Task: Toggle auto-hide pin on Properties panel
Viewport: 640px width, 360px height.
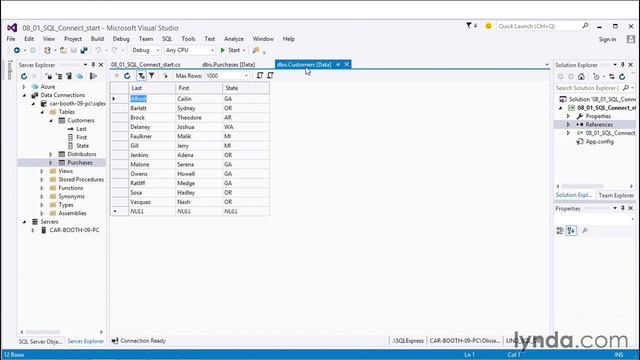Action: tap(622, 208)
